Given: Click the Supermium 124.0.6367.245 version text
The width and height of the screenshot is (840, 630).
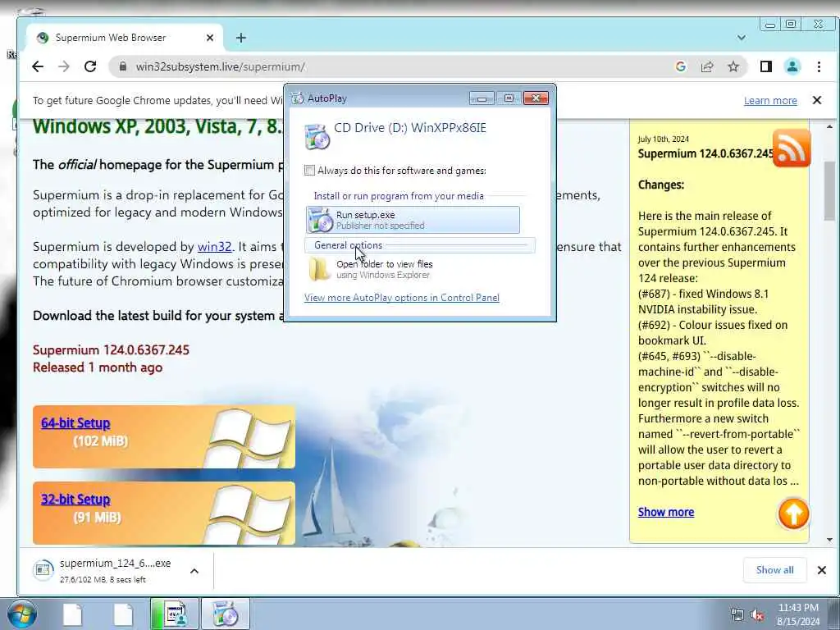Looking at the screenshot, I should click(111, 349).
